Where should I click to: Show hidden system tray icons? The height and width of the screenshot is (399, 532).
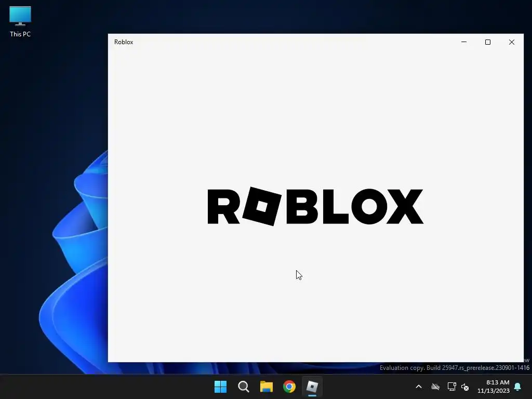click(419, 387)
